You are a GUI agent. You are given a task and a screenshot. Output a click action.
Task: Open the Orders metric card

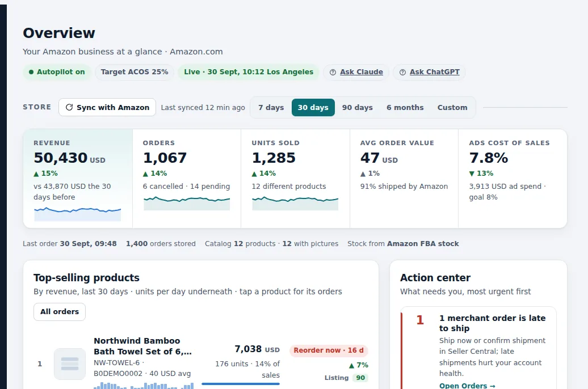coord(187,179)
